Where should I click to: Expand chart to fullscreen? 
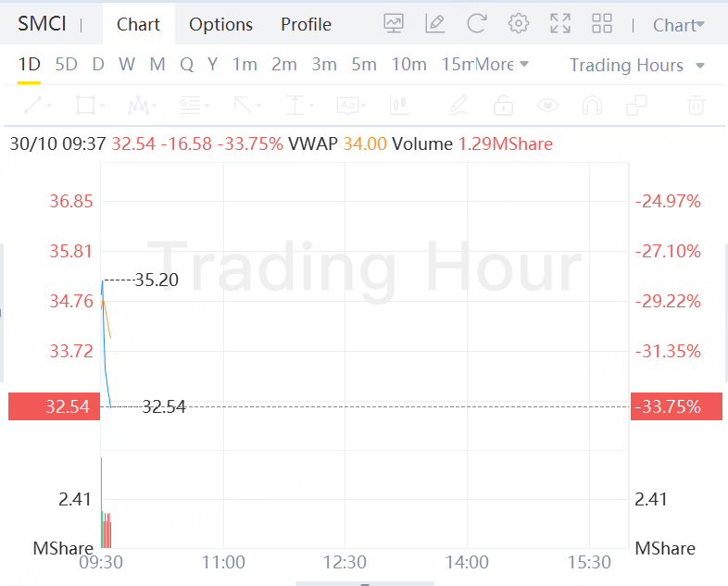[560, 24]
